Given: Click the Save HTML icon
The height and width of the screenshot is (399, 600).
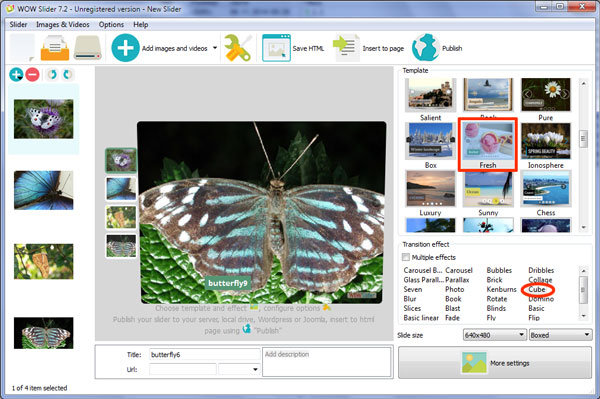Looking at the screenshot, I should pyautogui.click(x=276, y=48).
